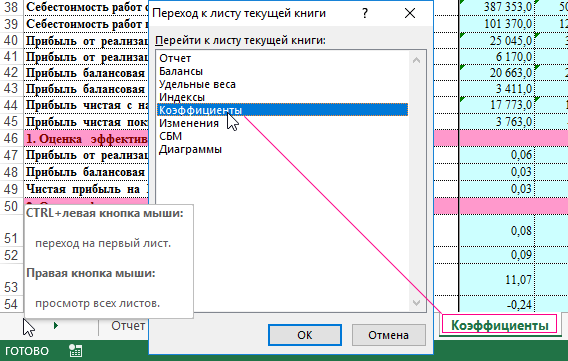Select row header 38

click(x=11, y=7)
